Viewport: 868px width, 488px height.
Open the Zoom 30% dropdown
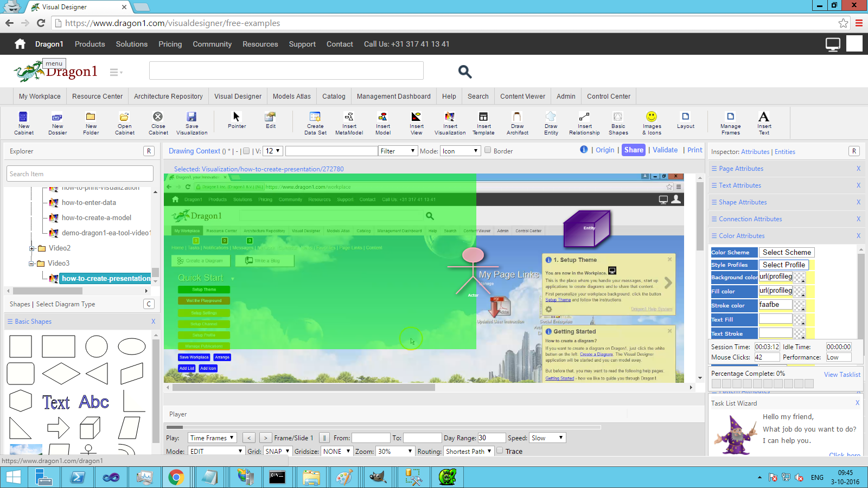click(395, 451)
